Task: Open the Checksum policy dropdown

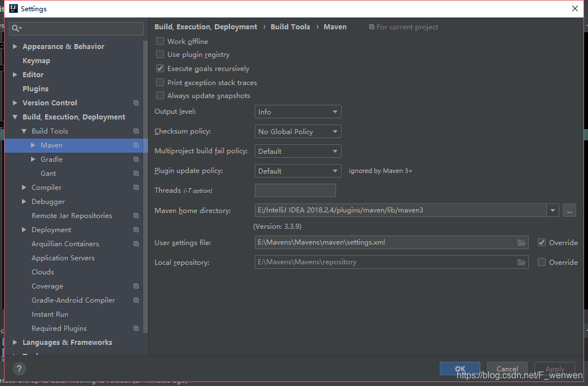Action: pos(298,131)
